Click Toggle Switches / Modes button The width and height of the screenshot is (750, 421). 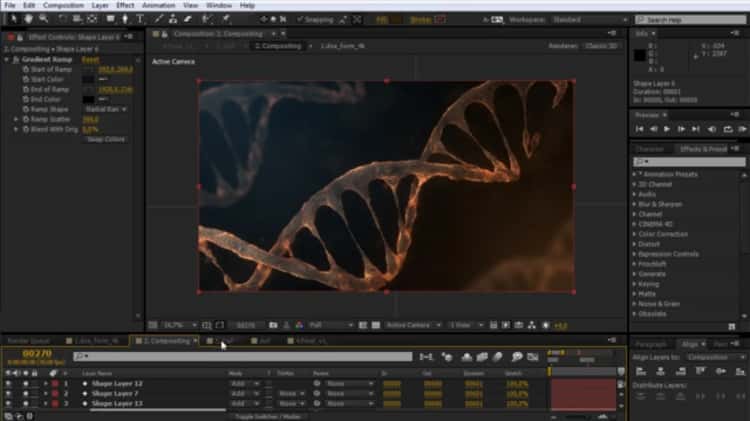pyautogui.click(x=268, y=417)
